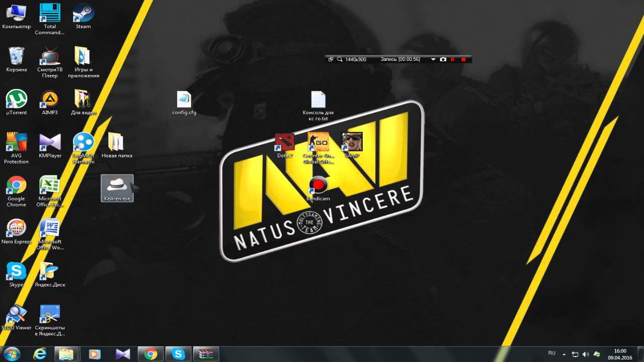644x362 pixels.
Task: Open Windows Media Player taskbar button
Action: pos(94,354)
